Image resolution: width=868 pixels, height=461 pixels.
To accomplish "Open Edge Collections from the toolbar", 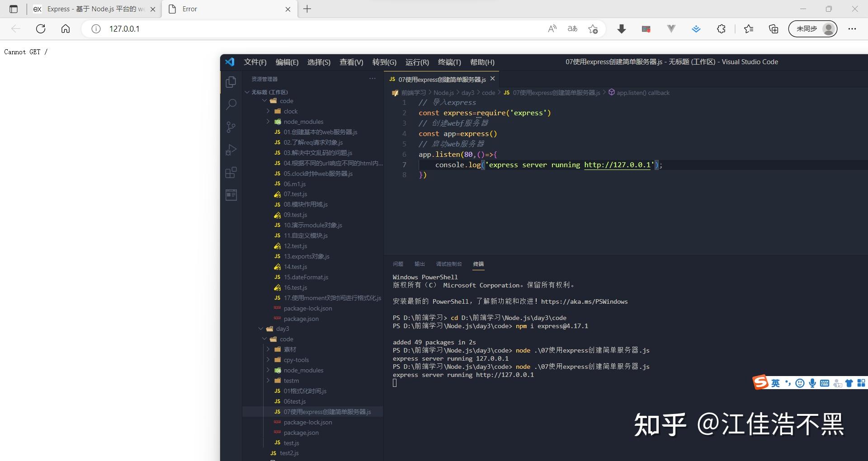I will pyautogui.click(x=773, y=28).
